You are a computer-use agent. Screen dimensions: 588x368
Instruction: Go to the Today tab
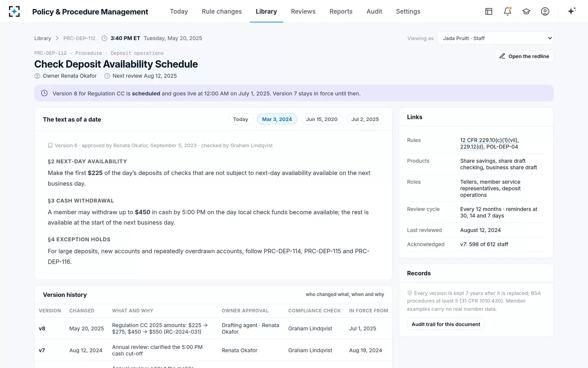[179, 11]
